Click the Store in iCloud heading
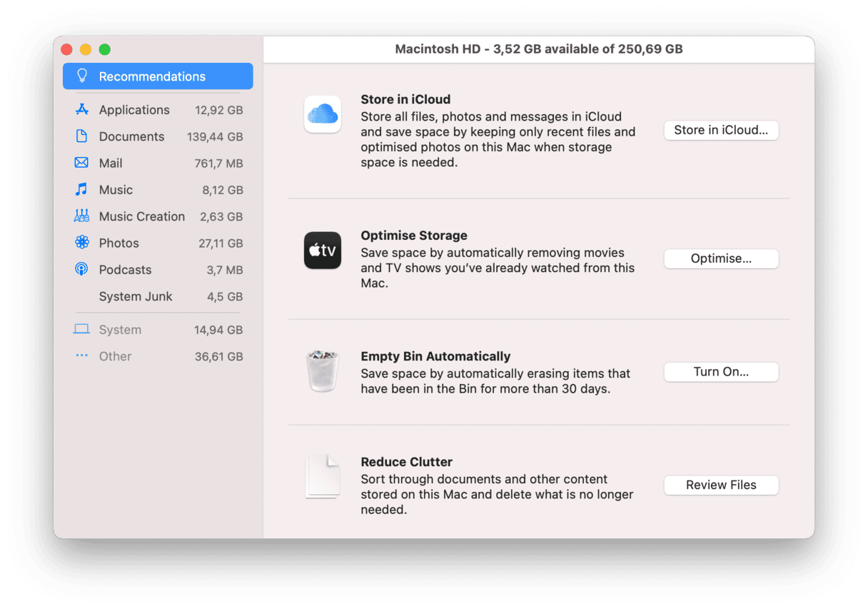868x609 pixels. click(x=405, y=99)
